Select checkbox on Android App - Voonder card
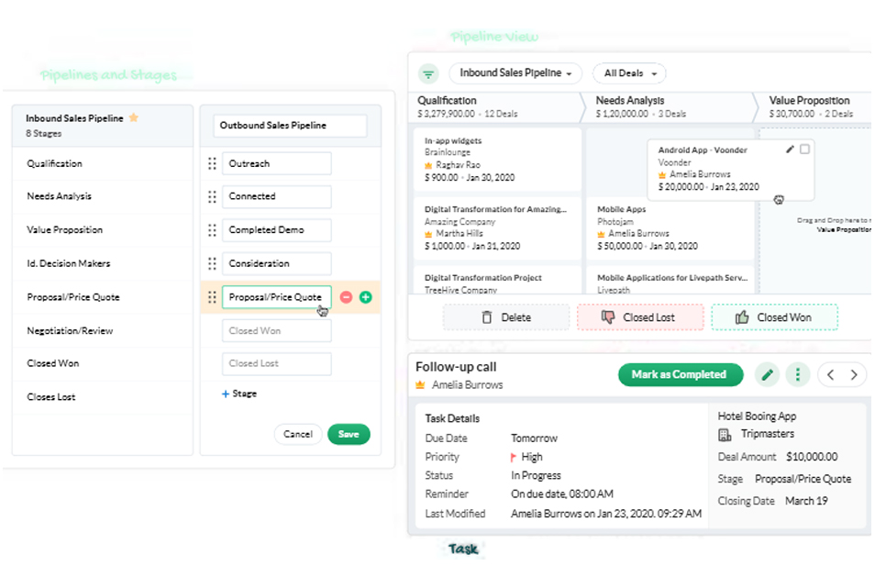This screenshot has width=875, height=588. [804, 149]
